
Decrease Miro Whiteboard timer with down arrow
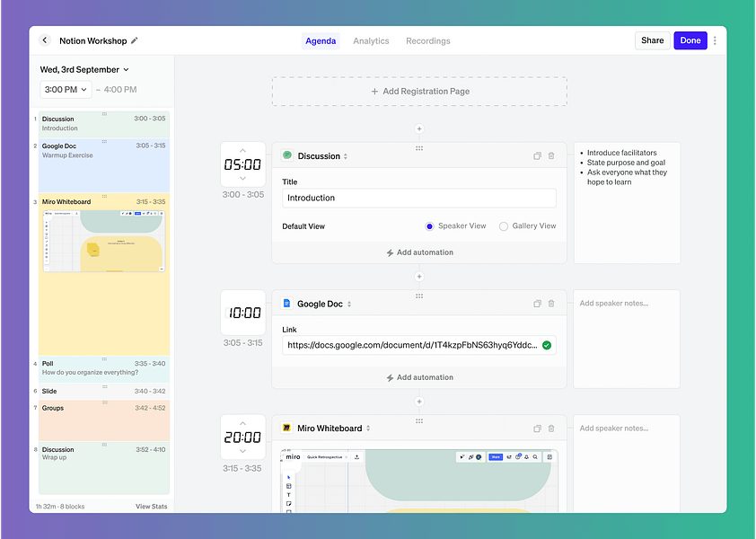tap(242, 451)
